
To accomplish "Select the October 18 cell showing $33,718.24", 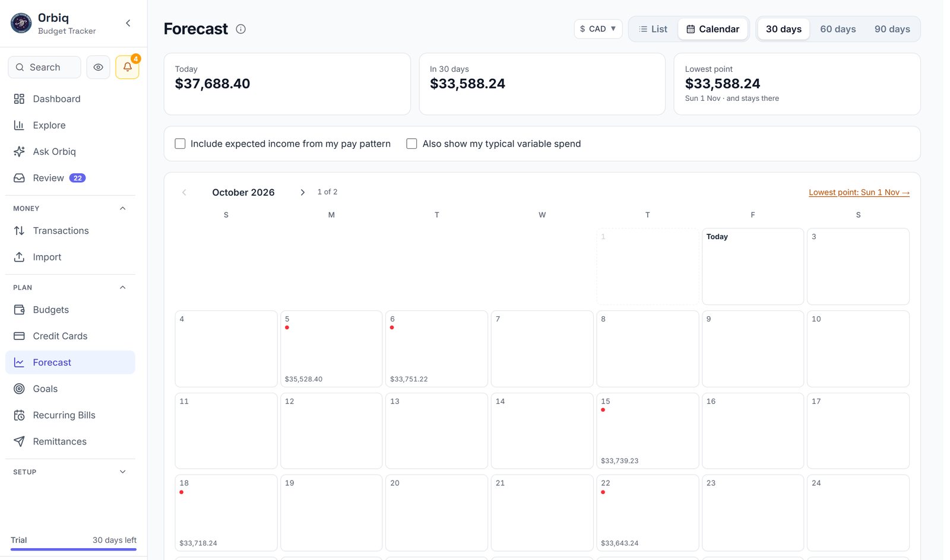I will coord(226,513).
